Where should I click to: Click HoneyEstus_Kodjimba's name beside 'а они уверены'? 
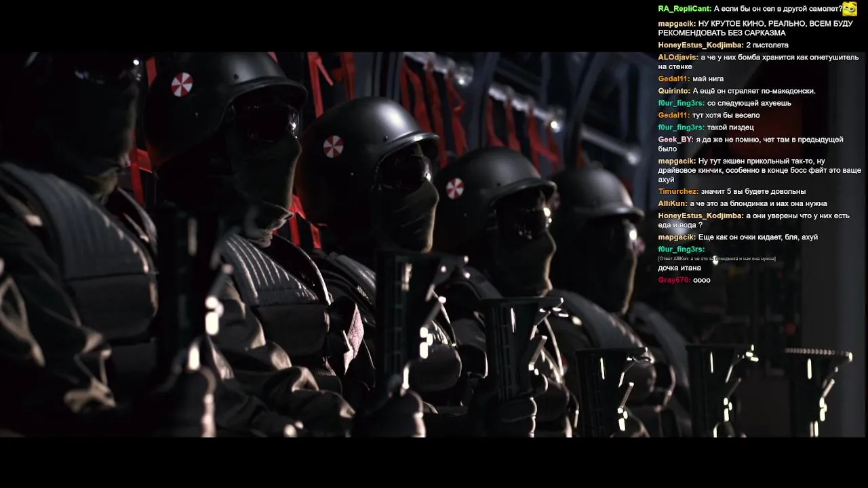(x=701, y=216)
